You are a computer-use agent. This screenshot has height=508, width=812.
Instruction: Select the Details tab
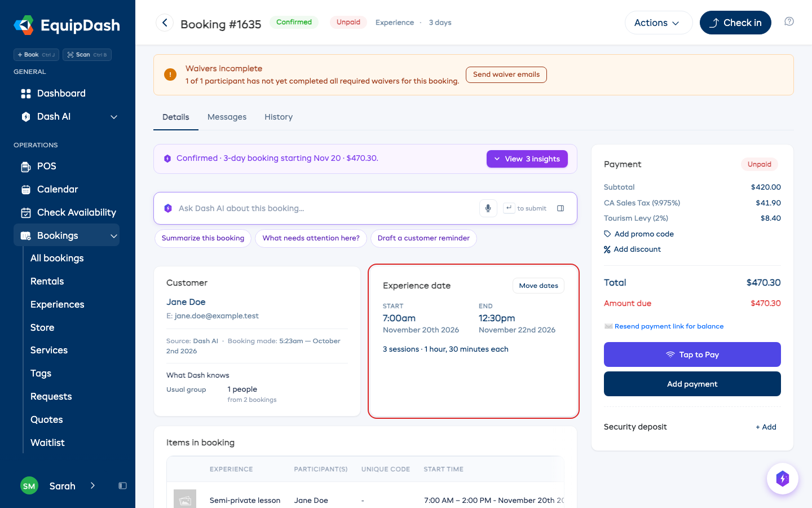[176, 117]
